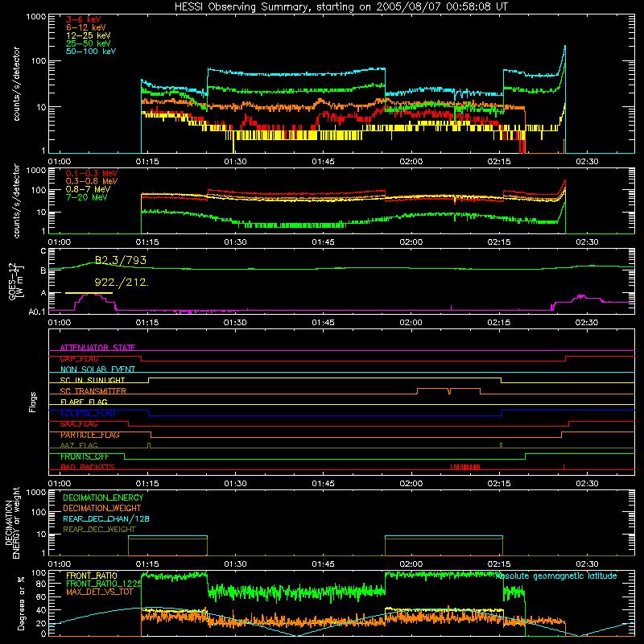The width and height of the screenshot is (644, 644).
Task: Click the FRONTS_OFF flag label
Action: [85, 456]
